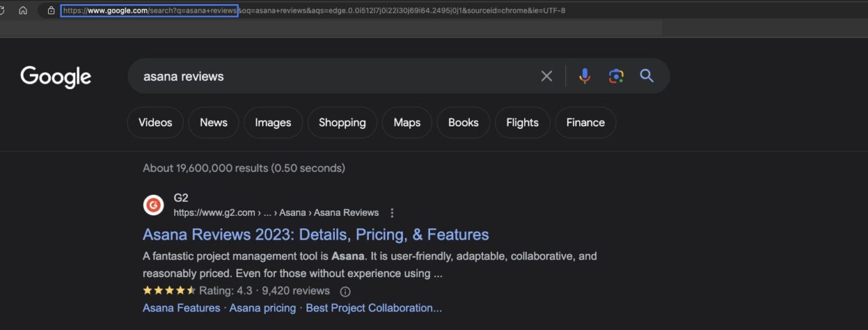868x330 pixels.
Task: Click the g2.com breadcrumb URL
Action: 276,213
